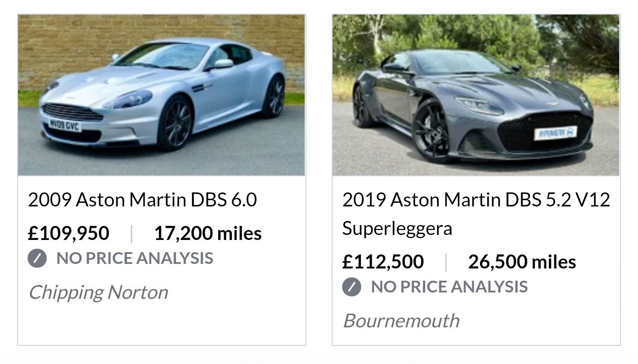Click the slash icon on the 2009 DBS card
638x364 pixels.
pos(37,259)
